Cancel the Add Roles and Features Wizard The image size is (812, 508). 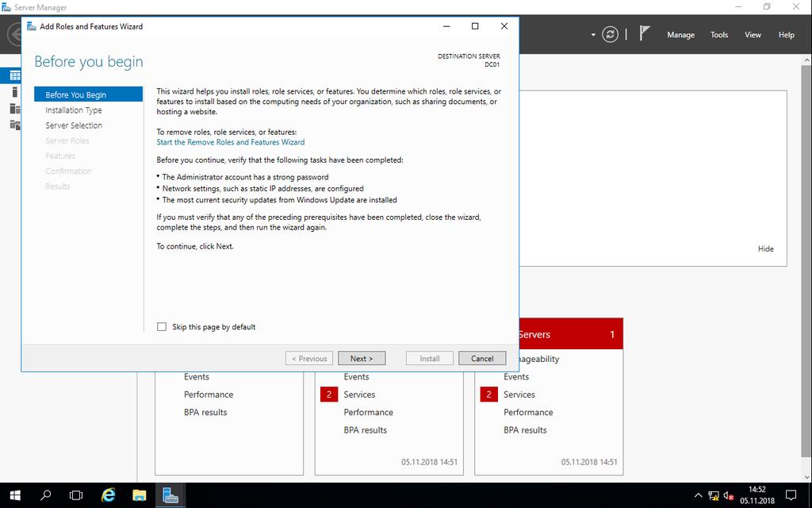(x=482, y=358)
